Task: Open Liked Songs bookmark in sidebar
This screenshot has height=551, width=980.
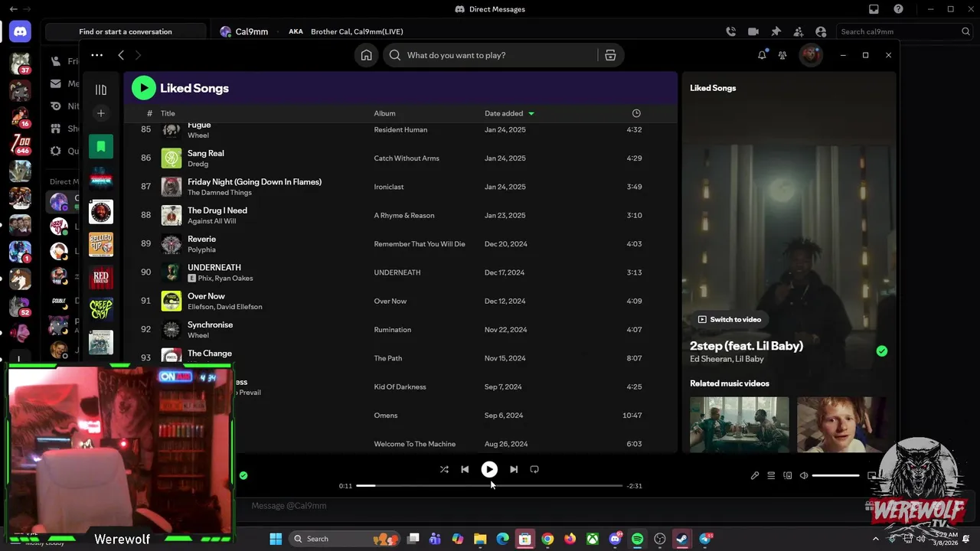Action: coord(100,146)
